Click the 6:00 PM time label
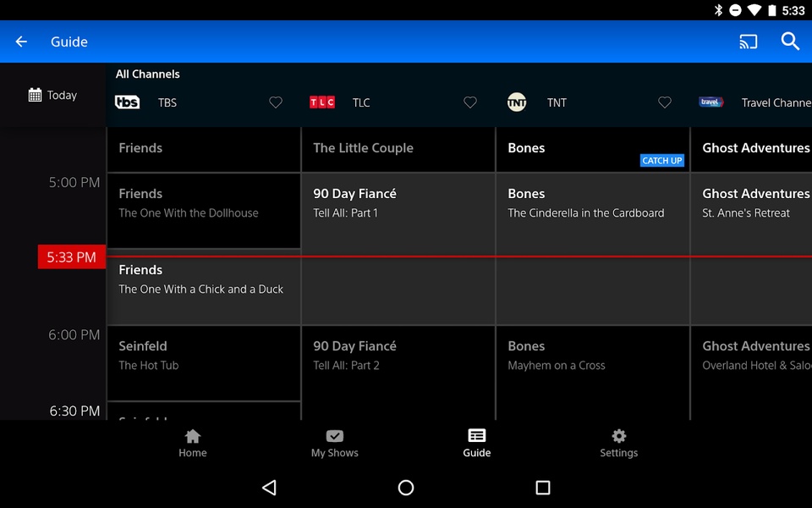This screenshot has width=812, height=508. click(x=74, y=335)
